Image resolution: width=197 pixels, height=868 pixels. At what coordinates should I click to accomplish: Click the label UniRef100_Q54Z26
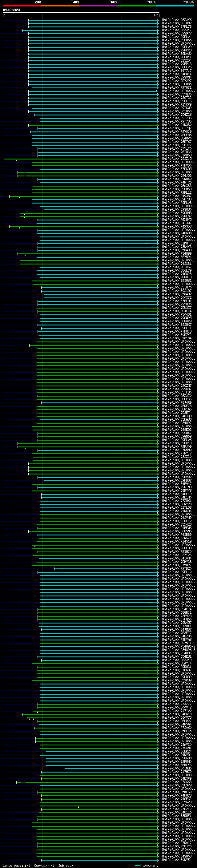coord(177,115)
